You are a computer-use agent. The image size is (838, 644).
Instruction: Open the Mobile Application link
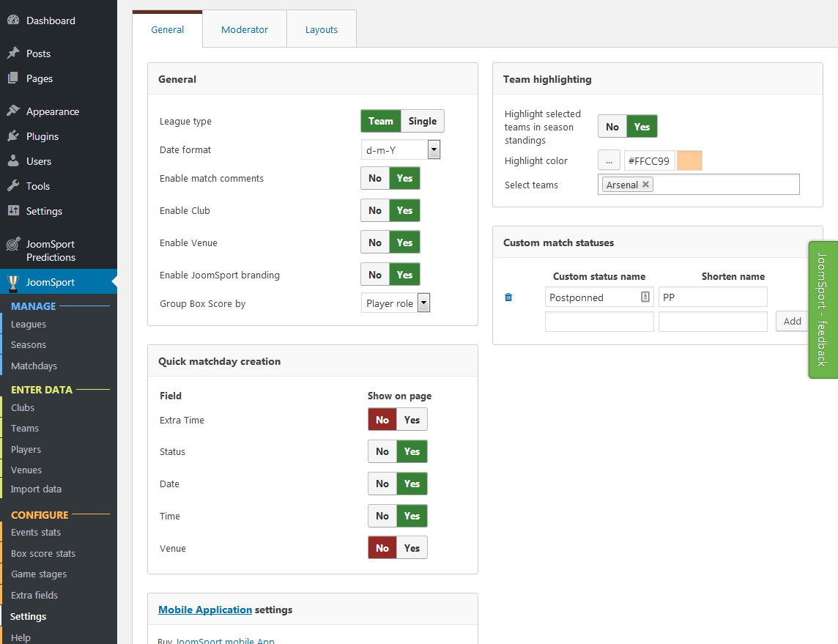[204, 610]
